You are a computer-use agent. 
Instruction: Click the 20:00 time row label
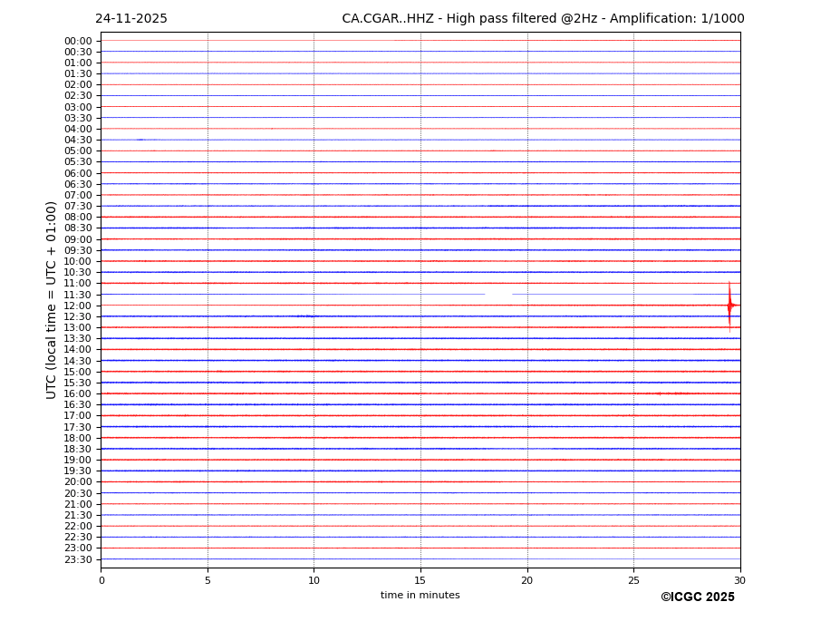[78, 482]
